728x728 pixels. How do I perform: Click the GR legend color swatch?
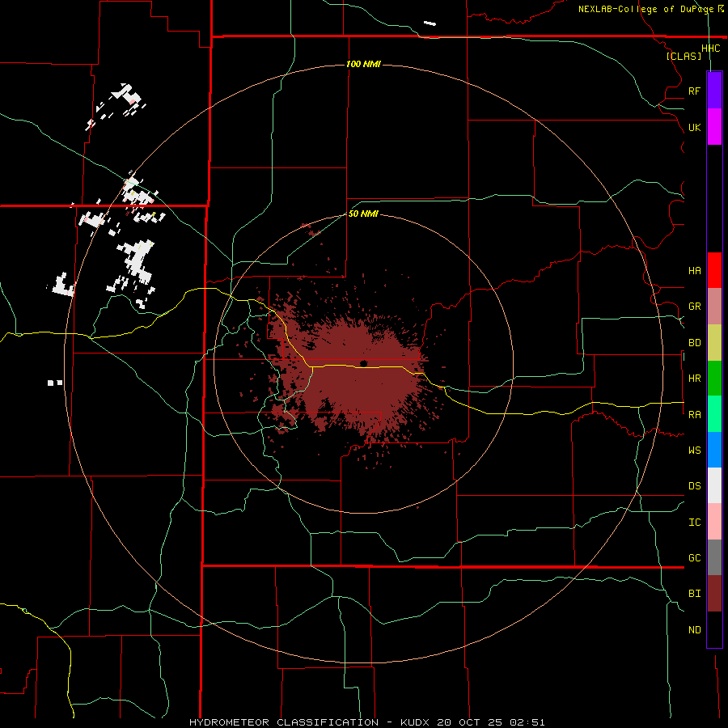click(x=714, y=307)
